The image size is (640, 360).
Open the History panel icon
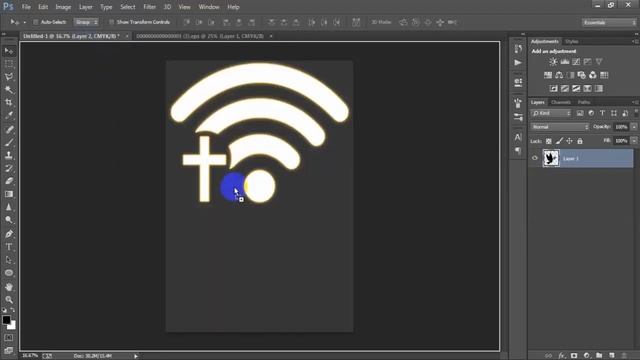tap(518, 49)
